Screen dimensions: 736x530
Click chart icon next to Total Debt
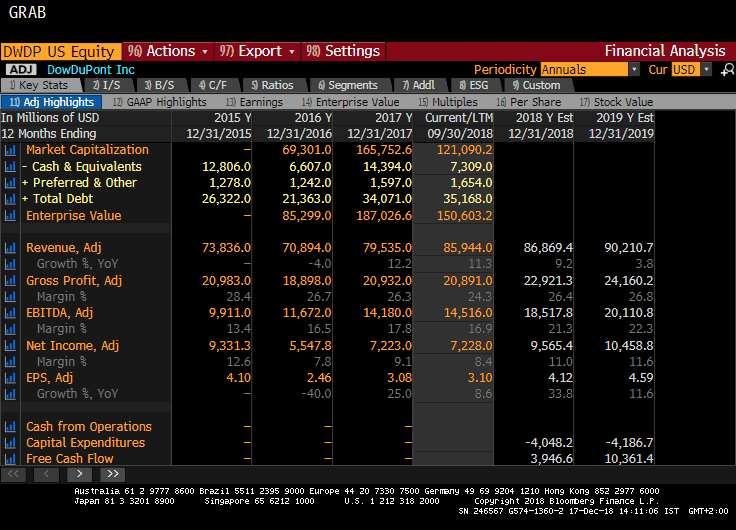click(10, 199)
